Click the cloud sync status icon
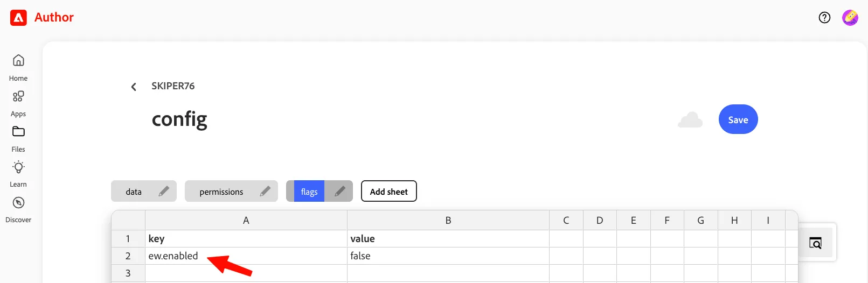The image size is (868, 283). (690, 119)
